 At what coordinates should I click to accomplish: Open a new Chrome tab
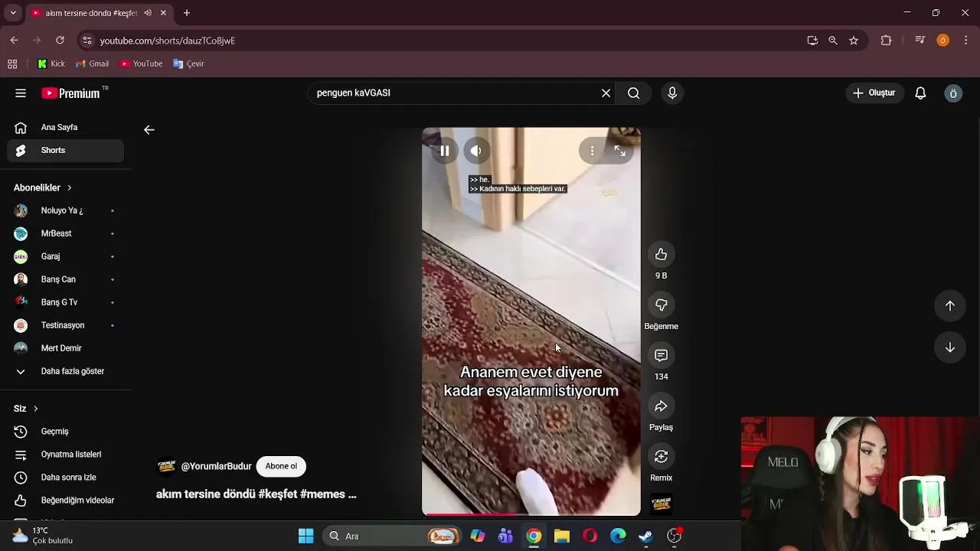coord(187,13)
